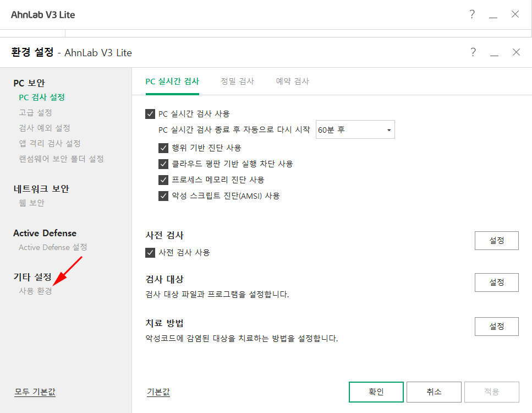Click the 확인 button

click(376, 392)
